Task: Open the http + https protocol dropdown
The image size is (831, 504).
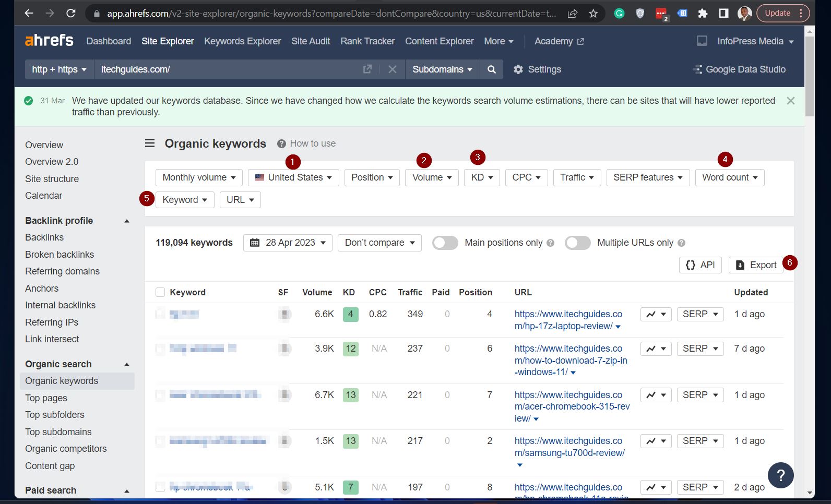Action: pyautogui.click(x=59, y=69)
